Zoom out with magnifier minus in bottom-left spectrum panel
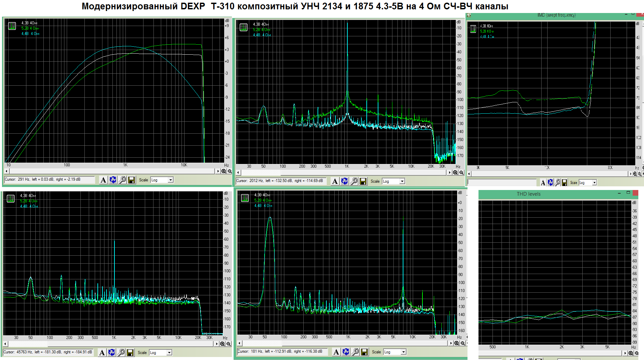 coord(229,344)
